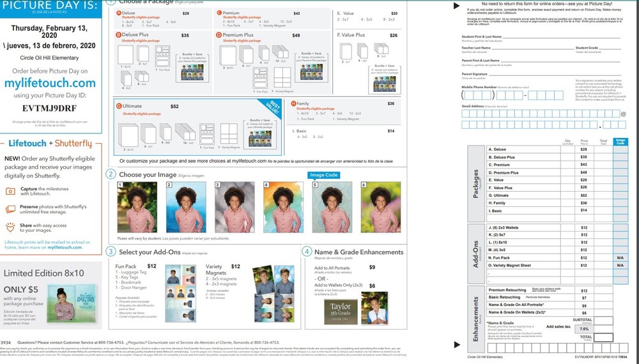The image size is (639, 364).
Task: Select image 5 with the light teal pattern
Action: pyautogui.click(x=332, y=208)
